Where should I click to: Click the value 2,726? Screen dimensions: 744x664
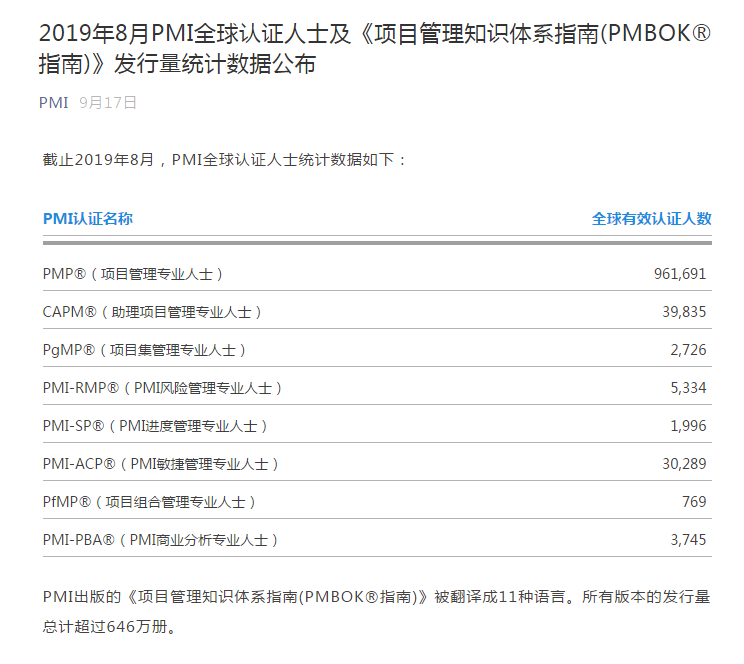(x=688, y=350)
